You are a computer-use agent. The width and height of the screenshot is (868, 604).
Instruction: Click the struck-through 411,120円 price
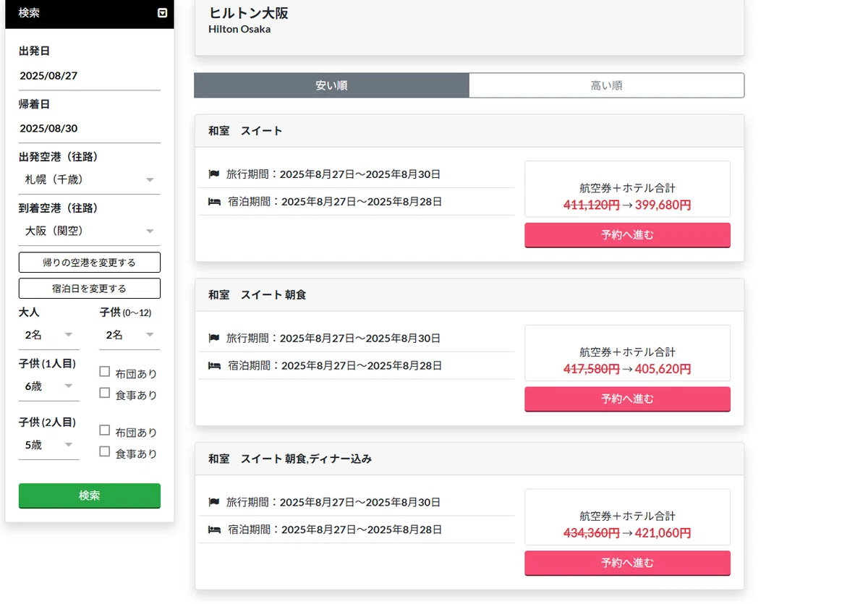[x=592, y=205]
